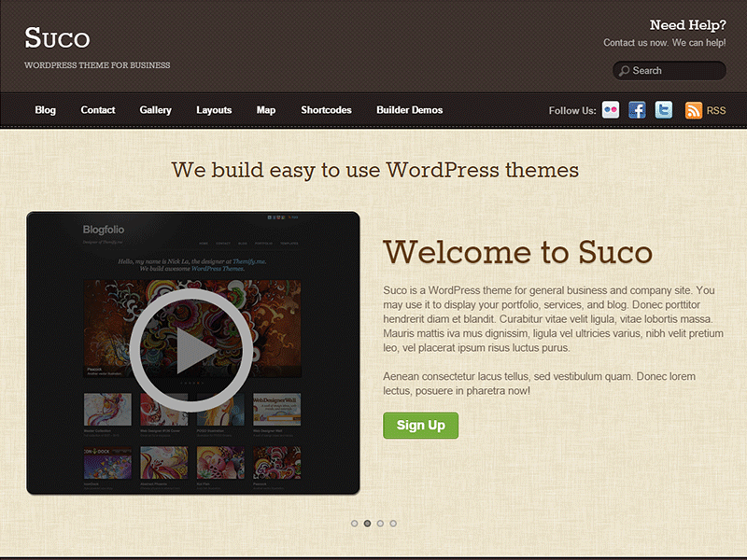The image size is (747, 560).
Task: Go to the Contact page
Action: [x=98, y=110]
